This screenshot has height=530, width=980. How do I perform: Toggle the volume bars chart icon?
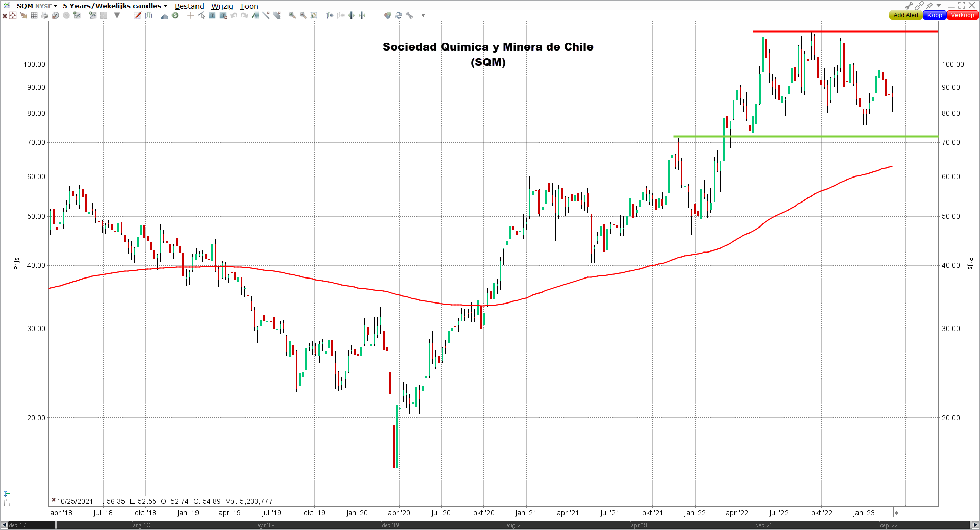click(164, 15)
